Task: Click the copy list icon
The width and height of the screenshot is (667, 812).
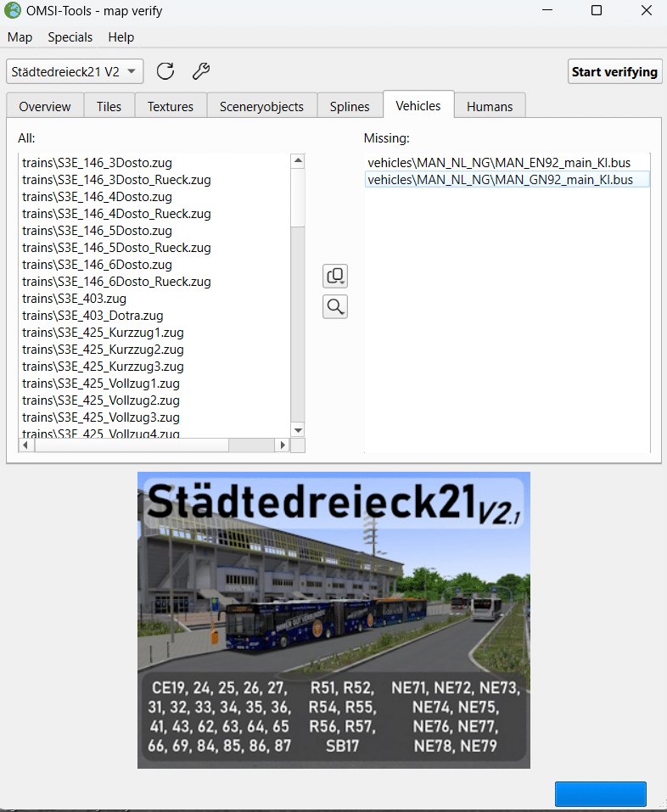Action: point(335,276)
